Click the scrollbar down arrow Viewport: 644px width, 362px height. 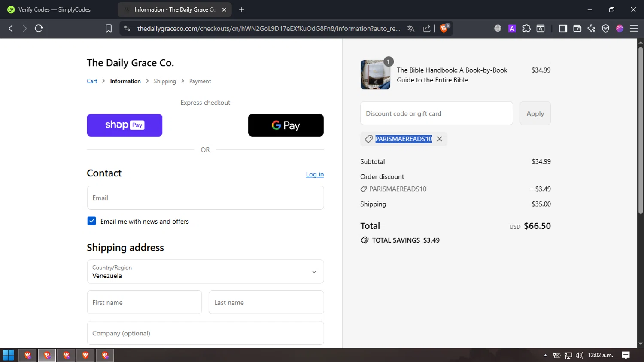641,344
